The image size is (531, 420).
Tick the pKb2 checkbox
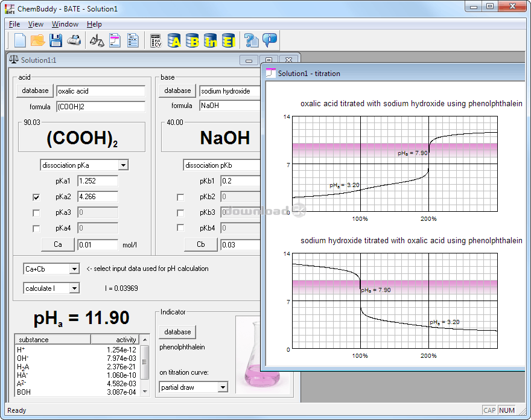pos(180,197)
